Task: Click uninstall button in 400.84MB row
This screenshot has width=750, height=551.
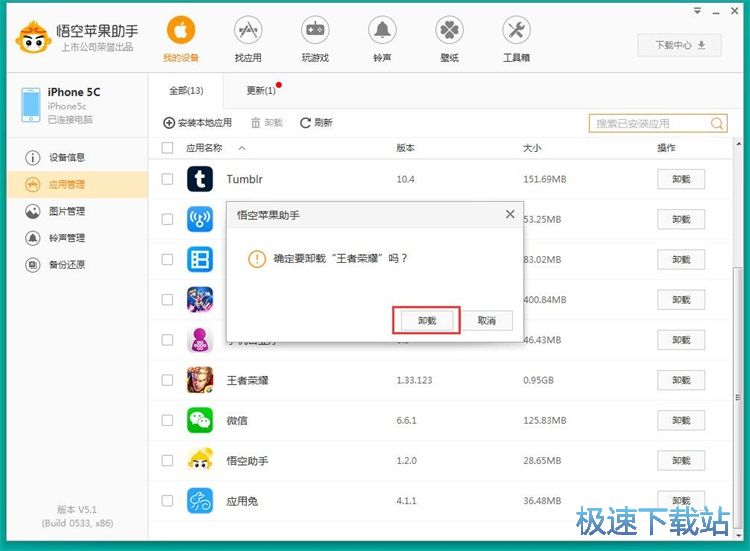Action: (681, 299)
